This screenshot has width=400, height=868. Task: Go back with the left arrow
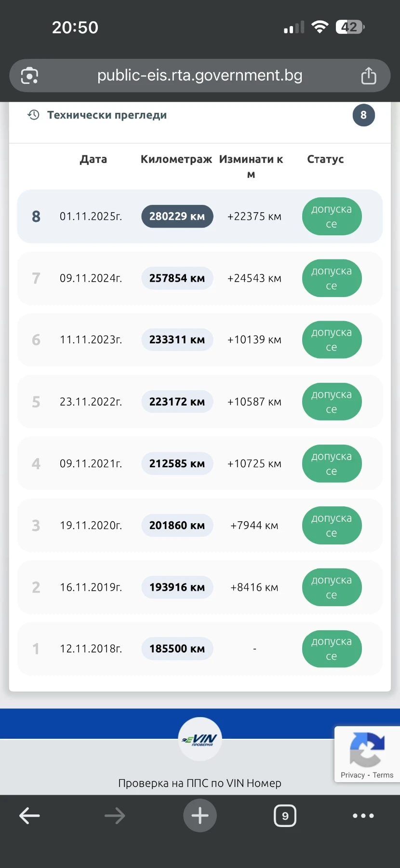(x=29, y=815)
